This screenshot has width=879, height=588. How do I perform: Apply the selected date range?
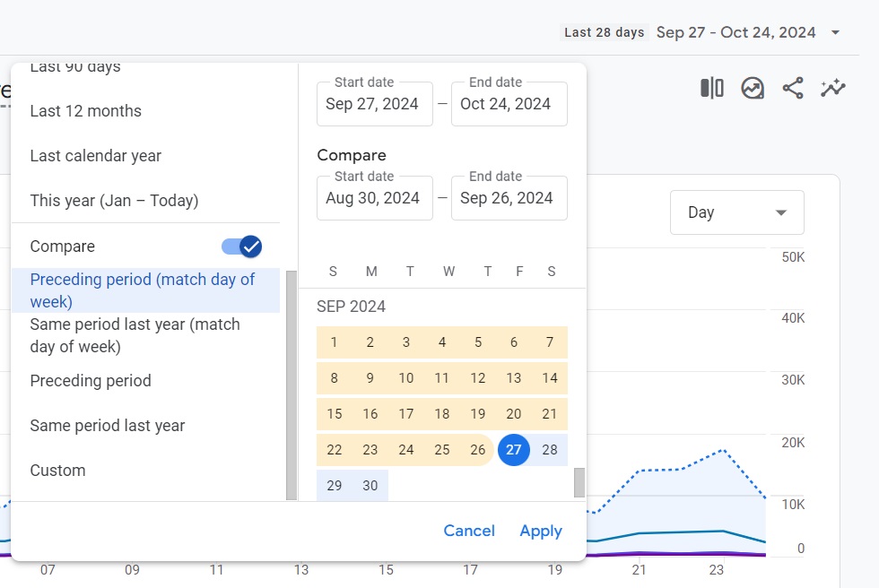click(540, 531)
